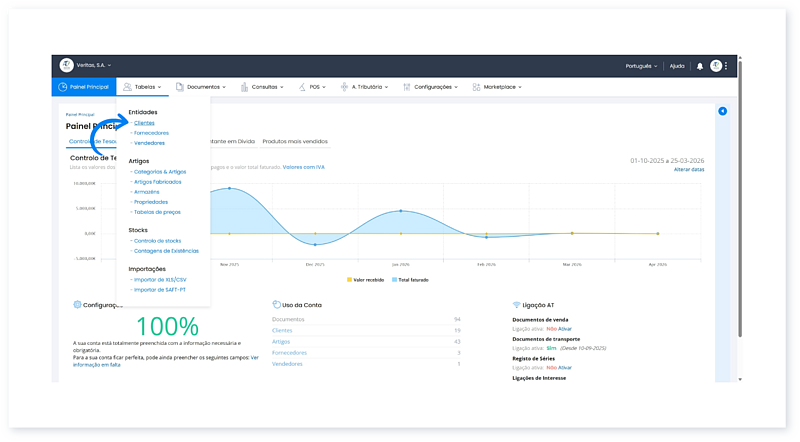Screen dimensions: 800x442
Task: Choose Importar de SAFT-PT menu entry
Action: [160, 289]
